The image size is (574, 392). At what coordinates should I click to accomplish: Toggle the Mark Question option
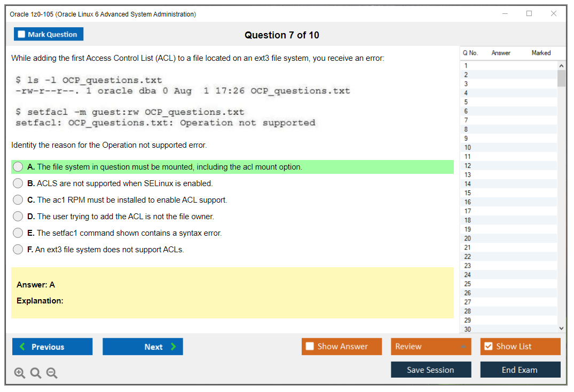tap(48, 34)
